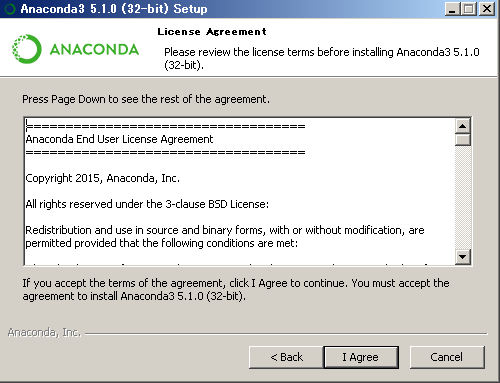Maximize the Anaconda3 Setup window
Image resolution: width=500 pixels, height=383 pixels.
pyautogui.click(x=469, y=9)
